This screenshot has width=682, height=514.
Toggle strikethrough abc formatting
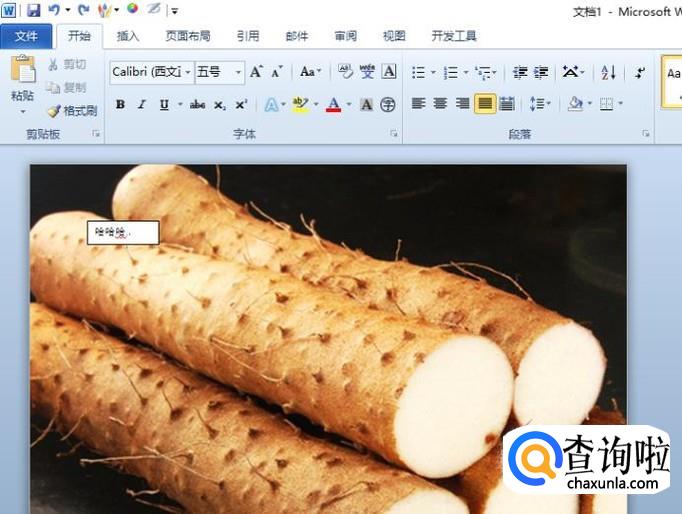pos(197,104)
